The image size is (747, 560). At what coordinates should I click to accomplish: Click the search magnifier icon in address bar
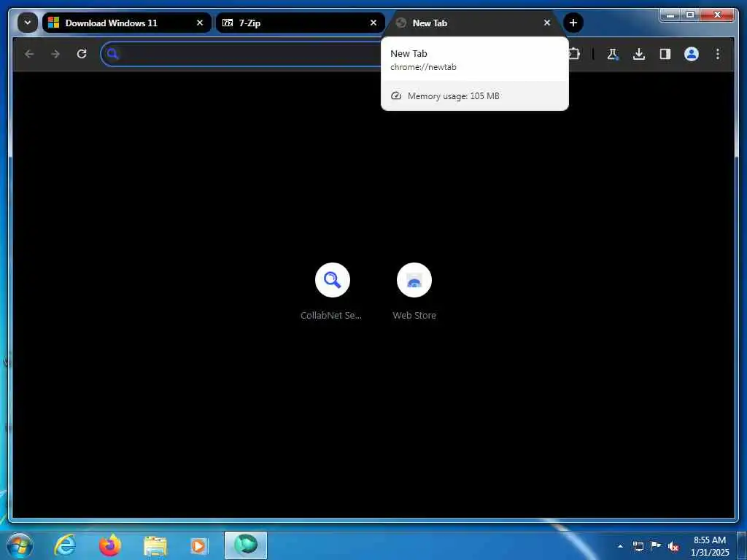113,54
